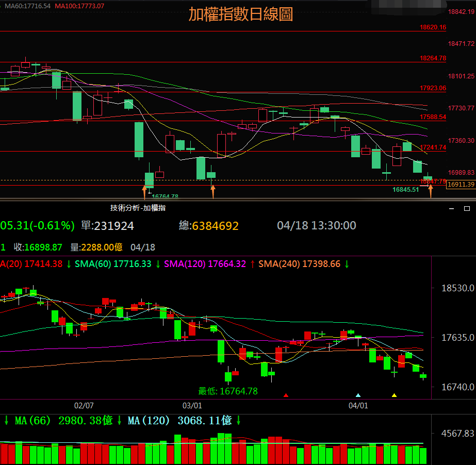The image size is (476, 465).
Task: Click the middle orange arrow under candles
Action: coord(212,192)
